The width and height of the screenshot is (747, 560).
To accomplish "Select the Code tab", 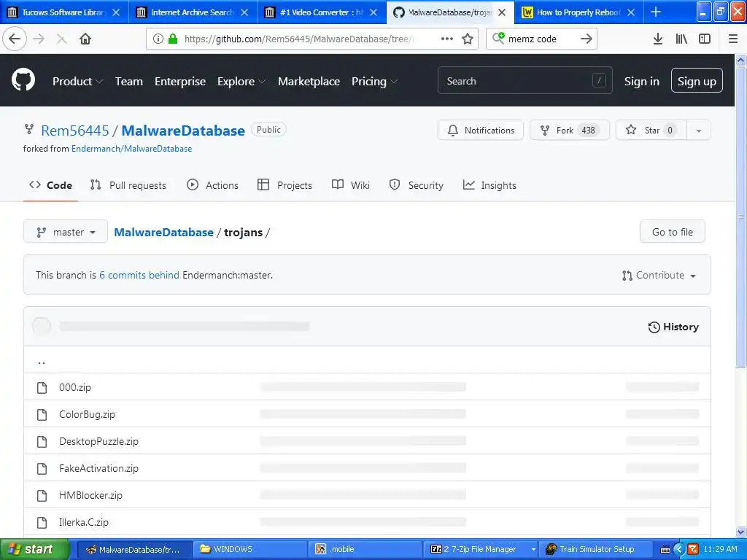I will (50, 185).
